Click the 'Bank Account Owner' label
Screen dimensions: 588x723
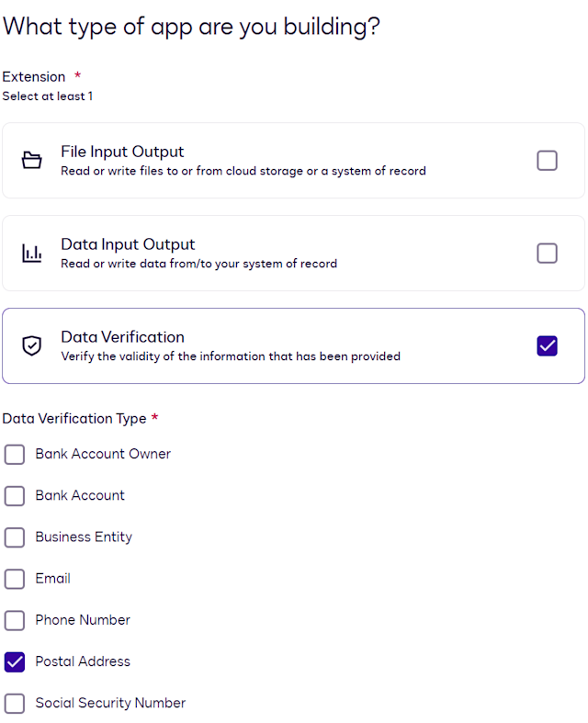[x=103, y=454]
